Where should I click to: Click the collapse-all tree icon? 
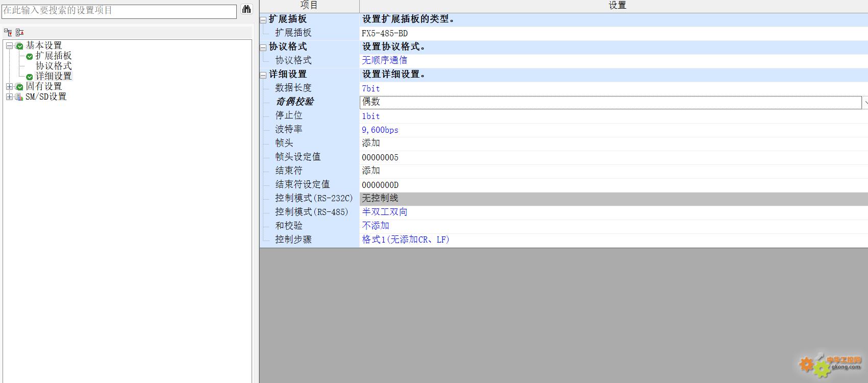pyautogui.click(x=19, y=32)
